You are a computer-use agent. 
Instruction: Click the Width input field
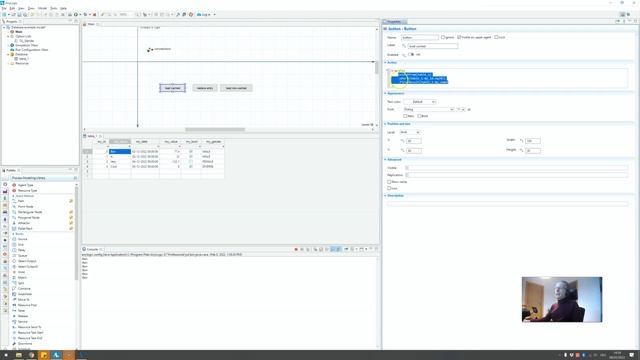click(x=533, y=141)
